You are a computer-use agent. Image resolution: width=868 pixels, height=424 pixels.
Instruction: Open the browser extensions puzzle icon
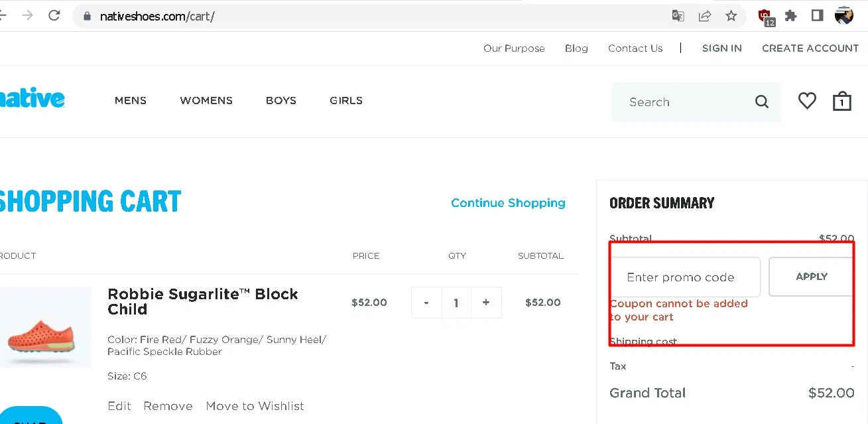pyautogui.click(x=790, y=16)
